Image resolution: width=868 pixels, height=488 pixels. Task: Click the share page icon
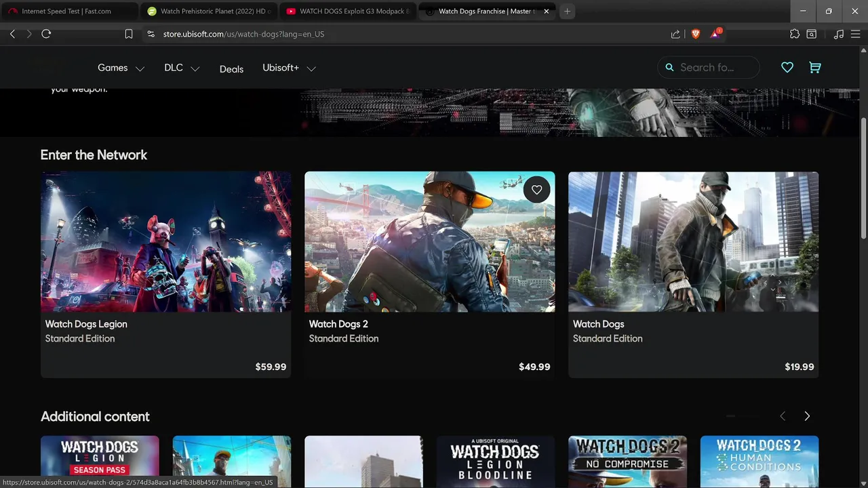(675, 34)
